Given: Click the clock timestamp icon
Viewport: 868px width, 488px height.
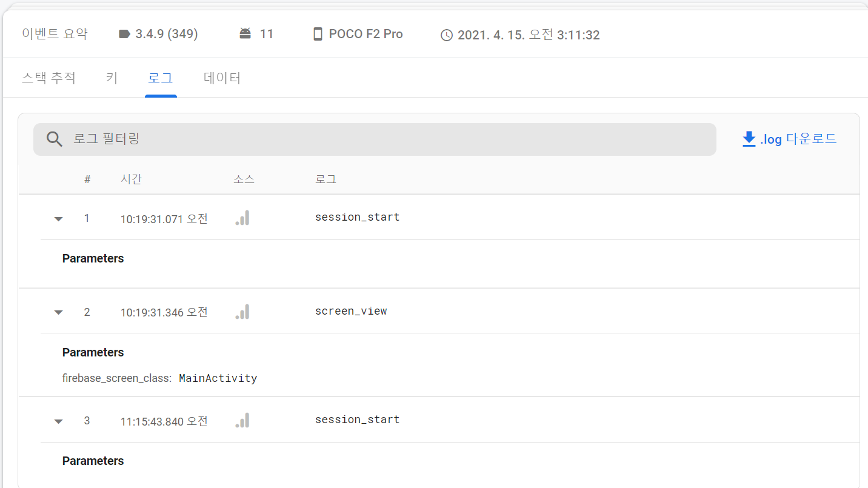Looking at the screenshot, I should [447, 35].
